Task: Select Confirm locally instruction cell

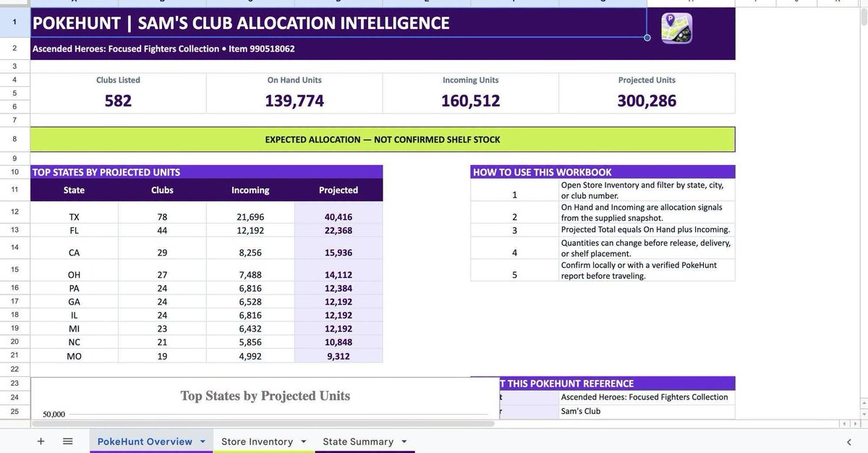Action: (x=647, y=270)
